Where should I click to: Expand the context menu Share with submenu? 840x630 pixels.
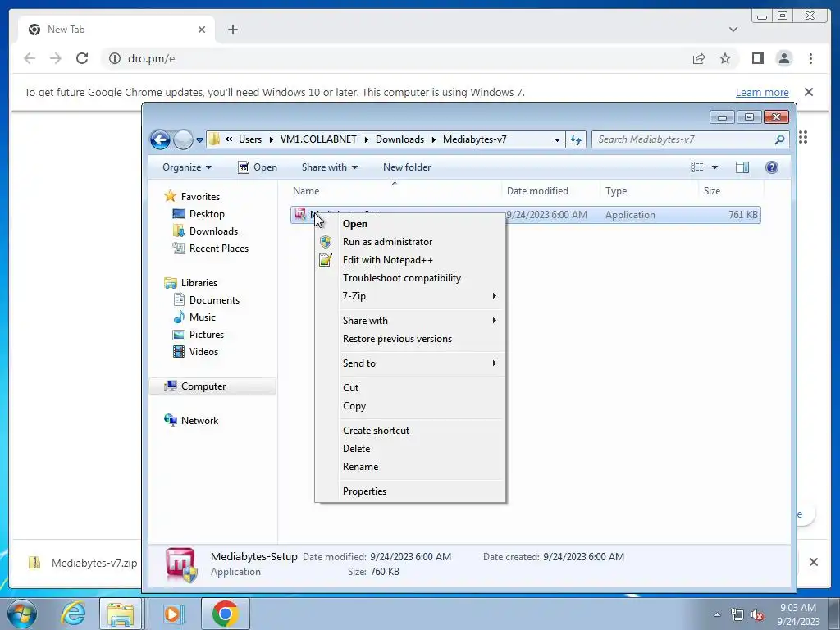[x=410, y=321]
